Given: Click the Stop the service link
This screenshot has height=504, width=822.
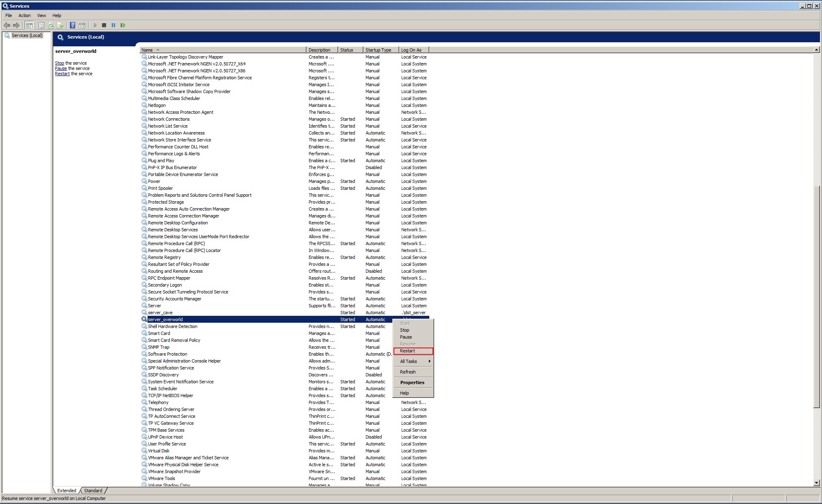Looking at the screenshot, I should click(x=59, y=63).
